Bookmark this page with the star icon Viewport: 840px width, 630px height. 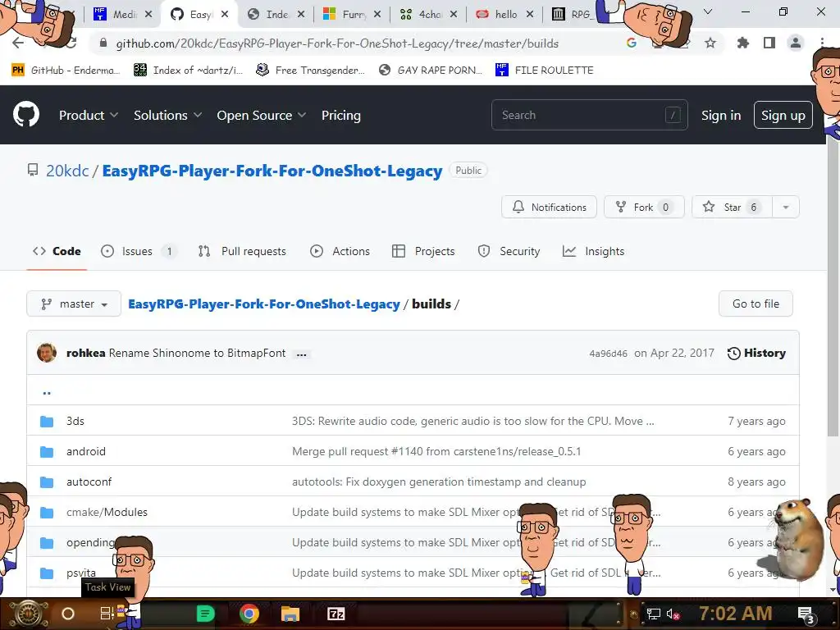pyautogui.click(x=710, y=43)
